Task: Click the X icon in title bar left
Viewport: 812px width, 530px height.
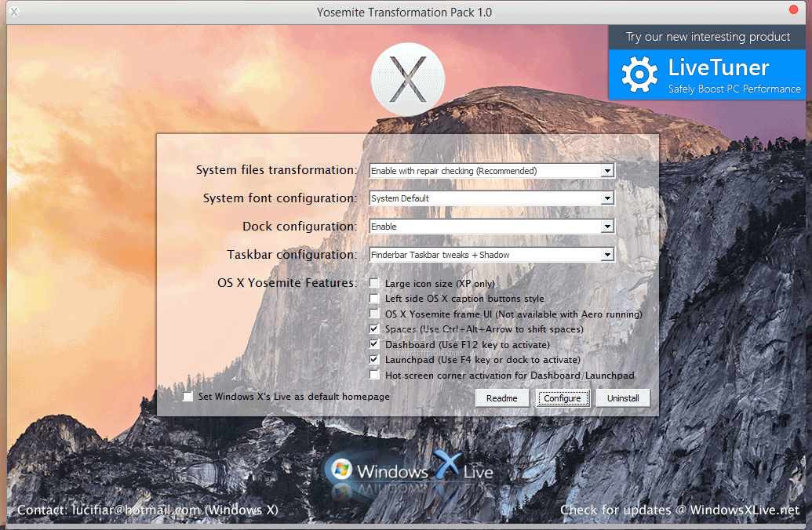Action: 14,12
